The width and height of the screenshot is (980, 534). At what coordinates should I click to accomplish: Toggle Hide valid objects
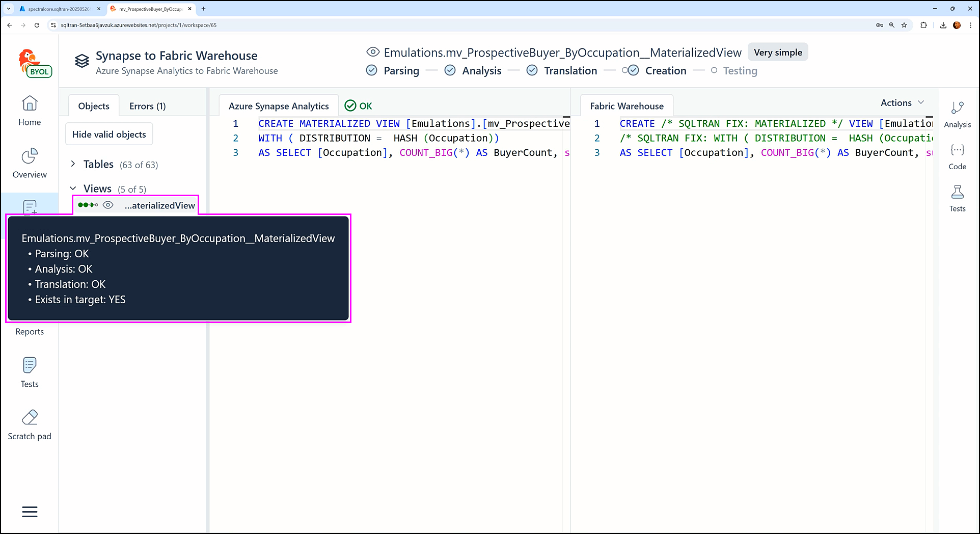click(x=109, y=134)
